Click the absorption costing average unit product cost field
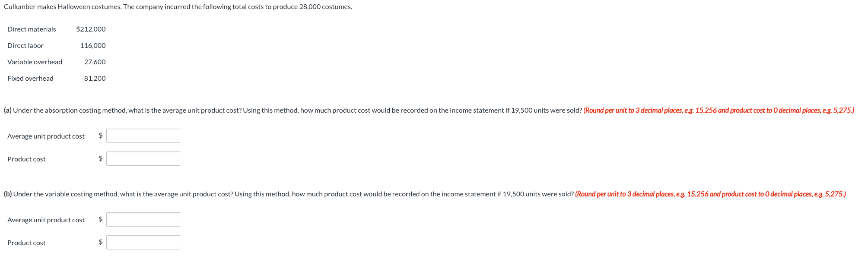Screen dimensions: 868x265 (143, 135)
